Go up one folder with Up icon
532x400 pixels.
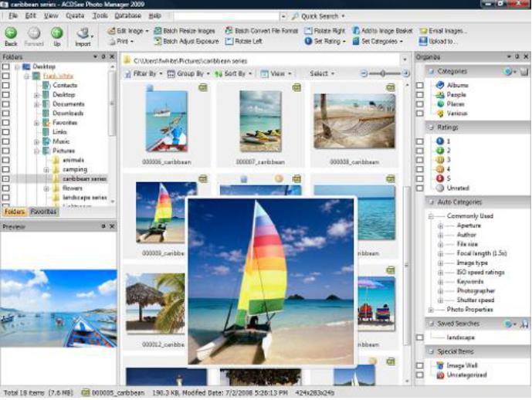point(56,33)
